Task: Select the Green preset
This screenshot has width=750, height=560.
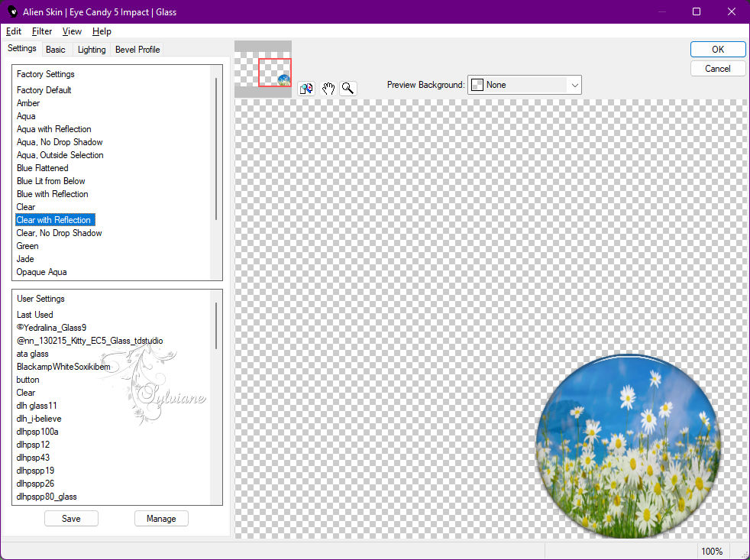Action: click(27, 245)
